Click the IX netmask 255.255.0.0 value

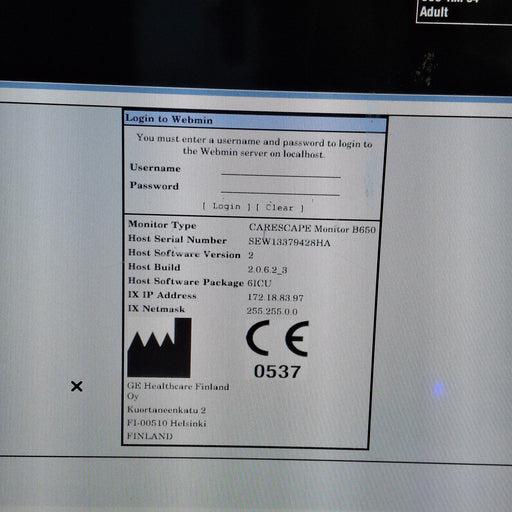[x=272, y=311]
